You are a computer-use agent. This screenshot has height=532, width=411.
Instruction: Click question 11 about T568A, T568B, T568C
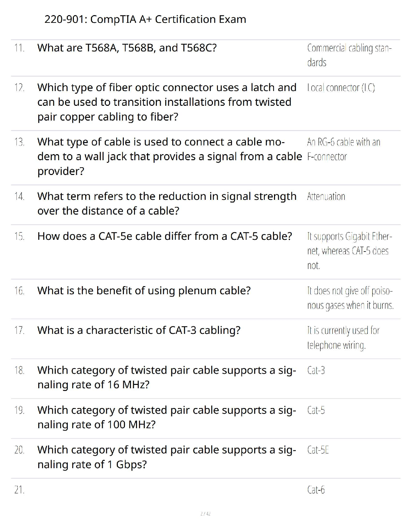pos(127,48)
